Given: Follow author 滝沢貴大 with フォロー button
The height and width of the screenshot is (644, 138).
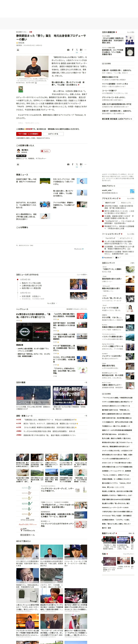Looking at the screenshot, I should (x=45, y=151).
